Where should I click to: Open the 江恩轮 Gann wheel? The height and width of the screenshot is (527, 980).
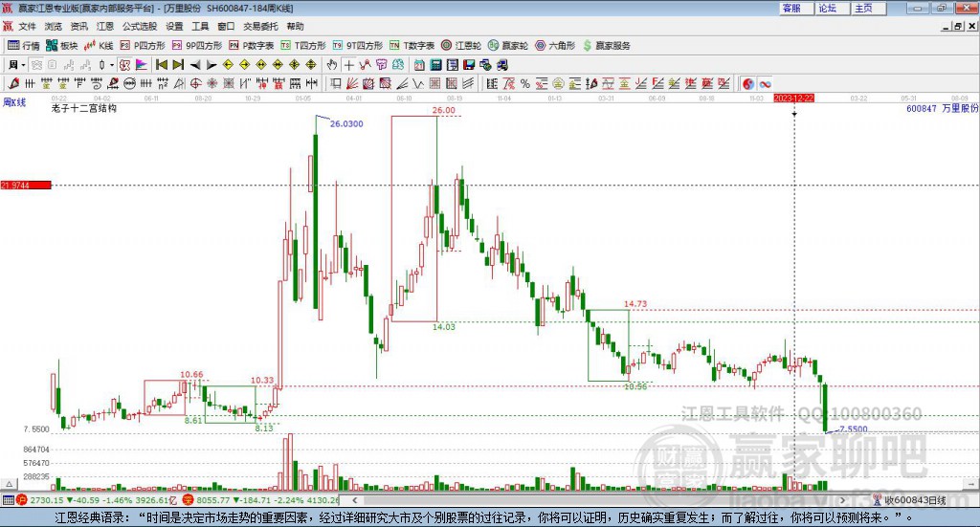pos(461,46)
